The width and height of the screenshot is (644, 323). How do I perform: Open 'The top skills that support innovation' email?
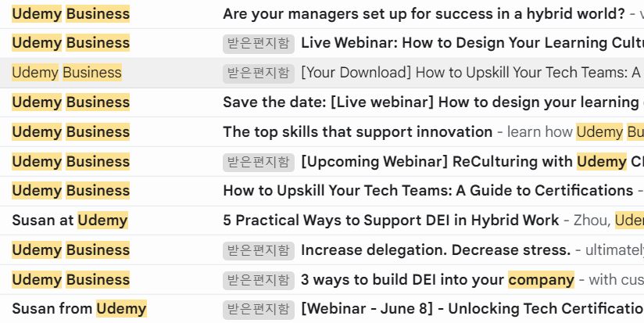click(357, 132)
